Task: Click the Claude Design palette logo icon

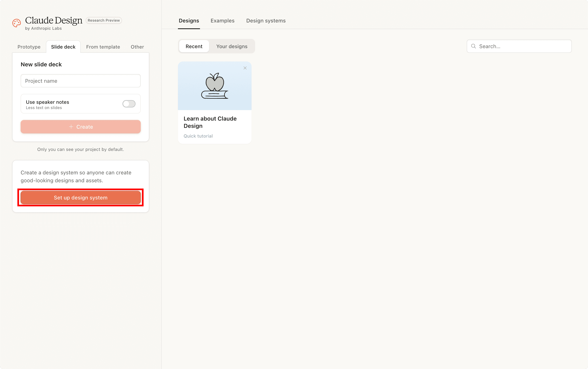Action: click(x=17, y=23)
